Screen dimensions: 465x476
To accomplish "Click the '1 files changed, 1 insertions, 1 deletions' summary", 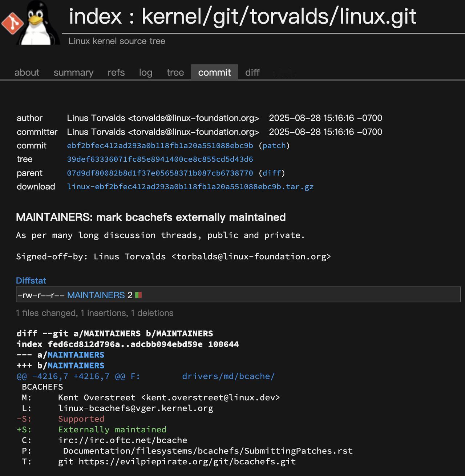I will pyautogui.click(x=94, y=313).
